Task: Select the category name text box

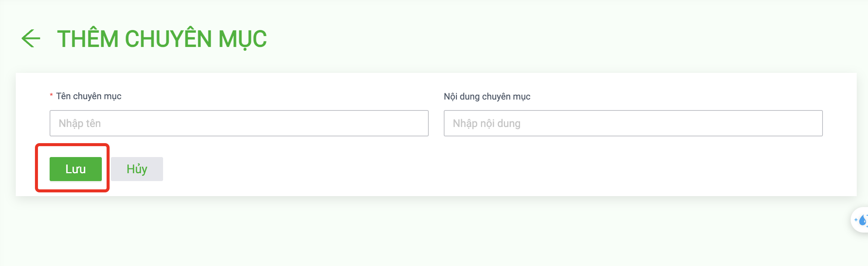Action: (x=239, y=123)
